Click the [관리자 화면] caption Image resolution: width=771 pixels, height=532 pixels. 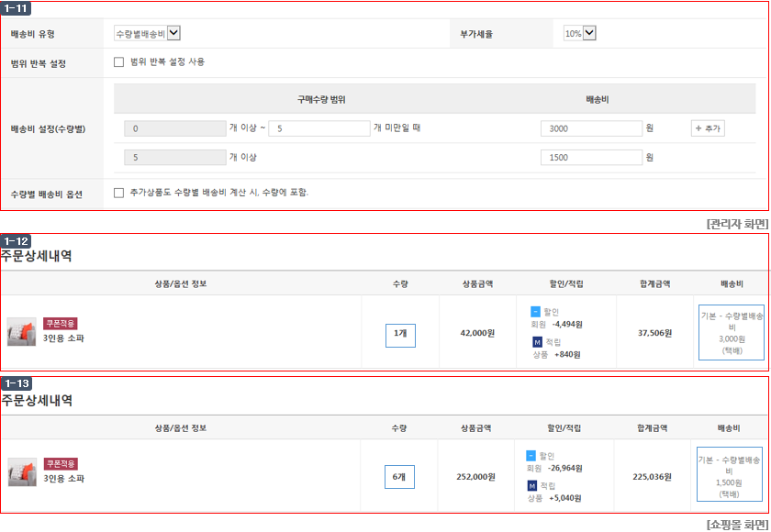pos(737,224)
